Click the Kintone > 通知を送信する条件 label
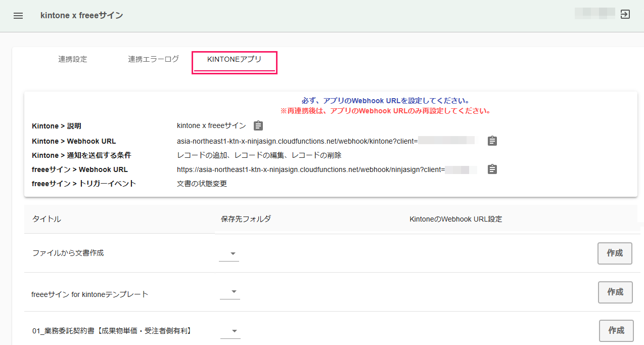The height and width of the screenshot is (345, 644). (x=81, y=155)
